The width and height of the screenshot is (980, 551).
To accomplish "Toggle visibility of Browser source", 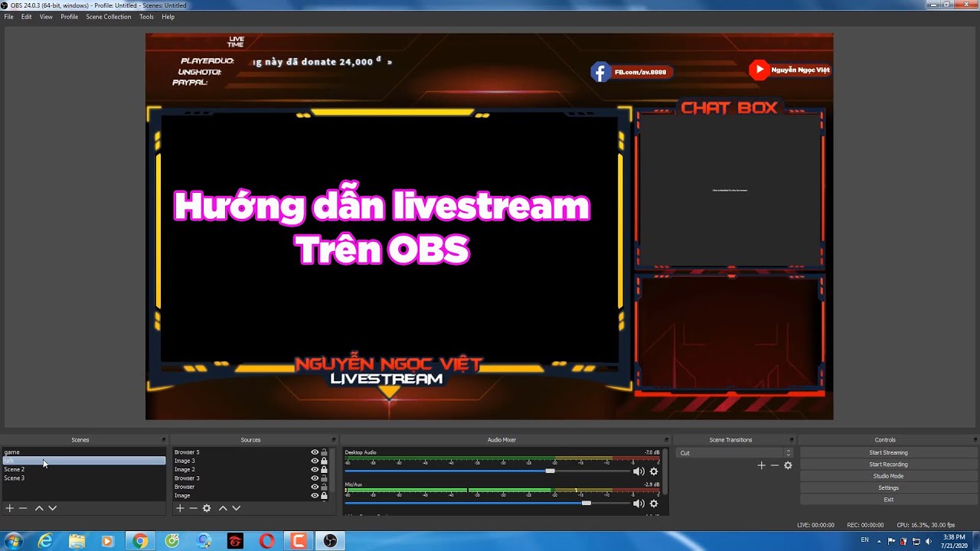I will coord(315,487).
